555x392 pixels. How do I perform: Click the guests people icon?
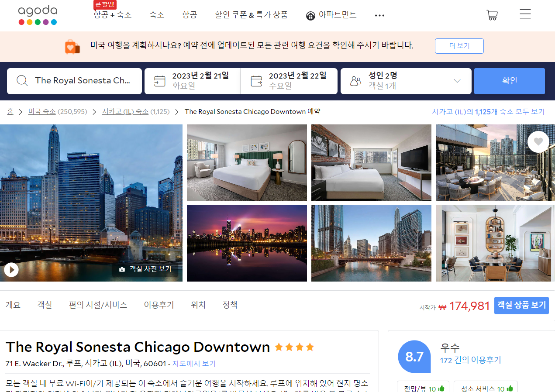(356, 81)
